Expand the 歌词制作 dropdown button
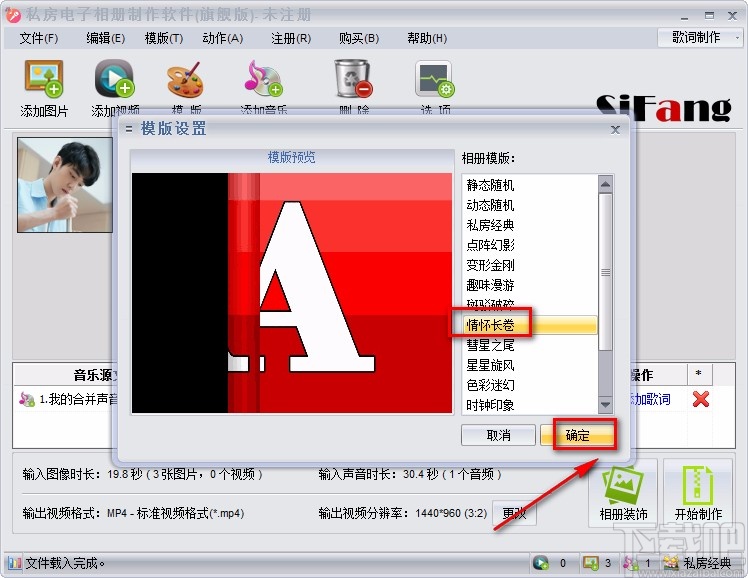748x578 pixels. 699,37
